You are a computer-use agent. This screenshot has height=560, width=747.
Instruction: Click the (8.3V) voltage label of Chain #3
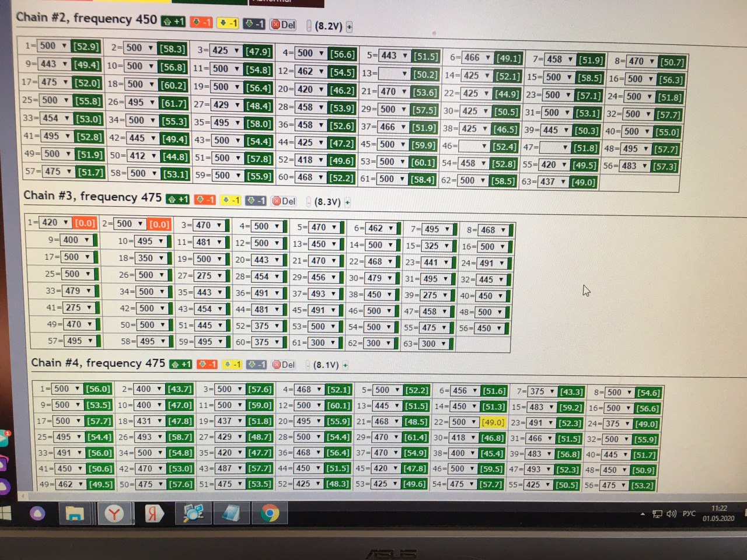327,202
